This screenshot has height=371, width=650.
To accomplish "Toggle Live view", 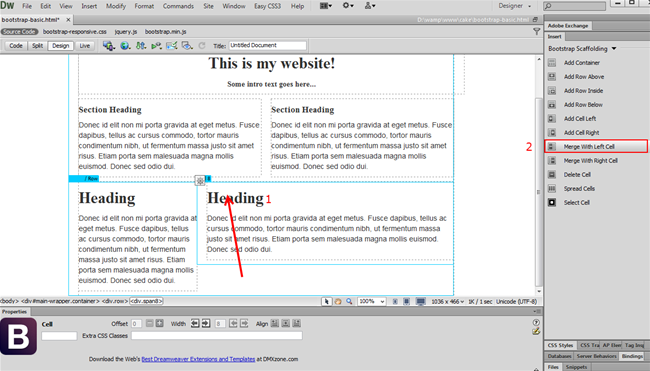I will (x=85, y=46).
